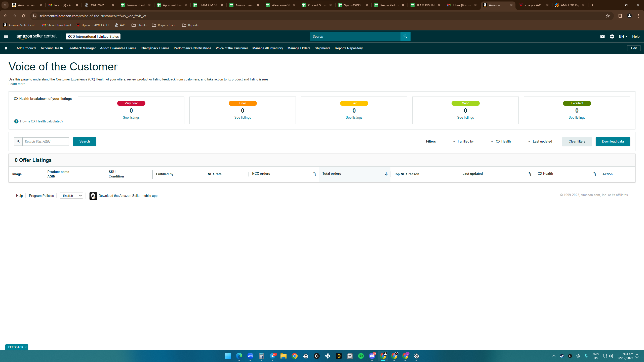Open the volume control in system tray
The image size is (644, 362).
611,356
